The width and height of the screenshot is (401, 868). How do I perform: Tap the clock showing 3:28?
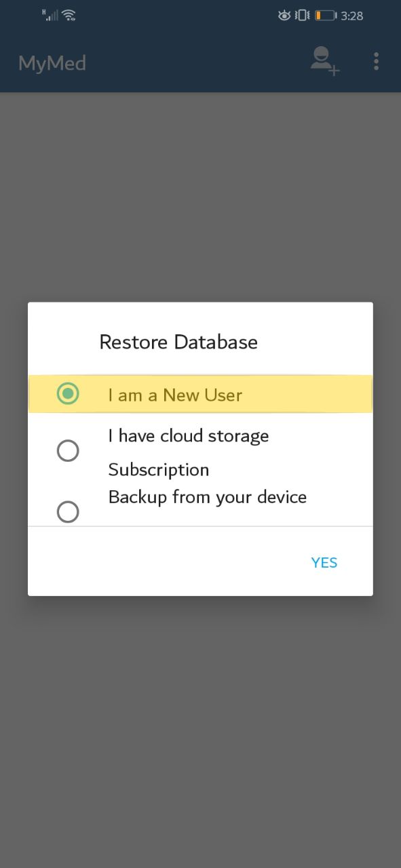tap(352, 15)
